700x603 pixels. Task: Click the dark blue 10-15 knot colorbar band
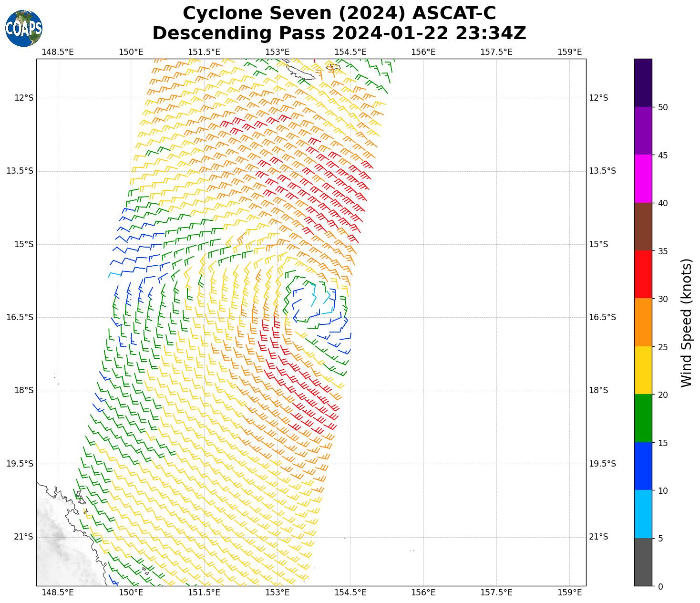(x=643, y=466)
